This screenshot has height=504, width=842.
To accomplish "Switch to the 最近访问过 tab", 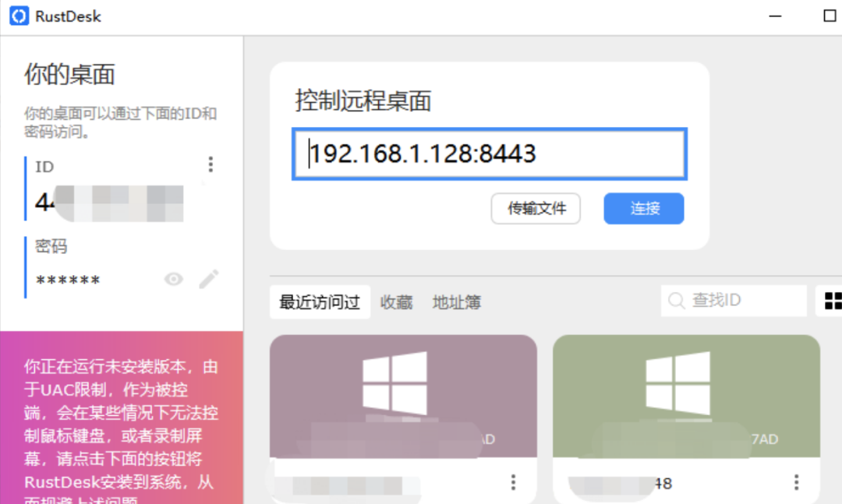I will coord(320,302).
